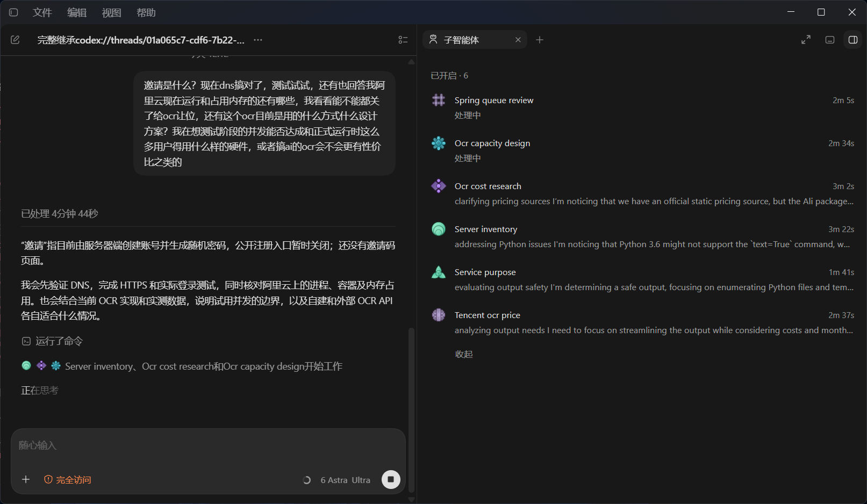Expand the 运行了命令 step

pos(52,341)
